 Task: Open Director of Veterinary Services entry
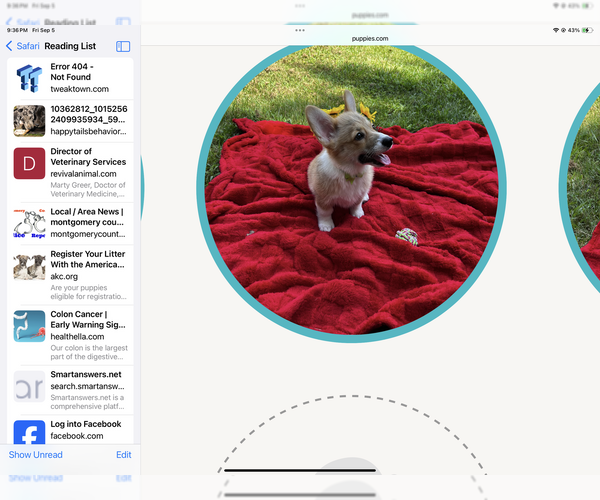[88, 156]
